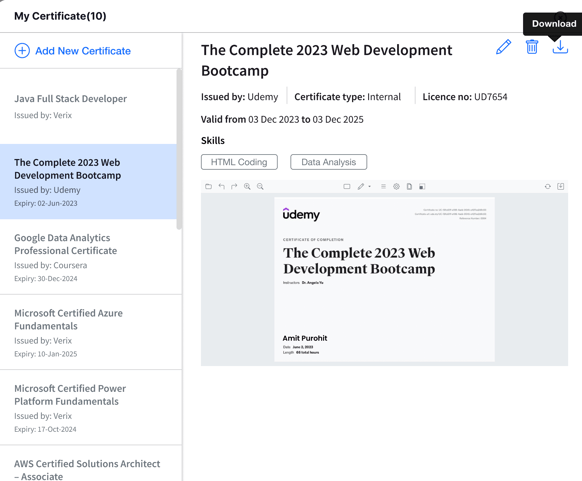Select the rectangle tool in viewer toolbar

pos(347,186)
